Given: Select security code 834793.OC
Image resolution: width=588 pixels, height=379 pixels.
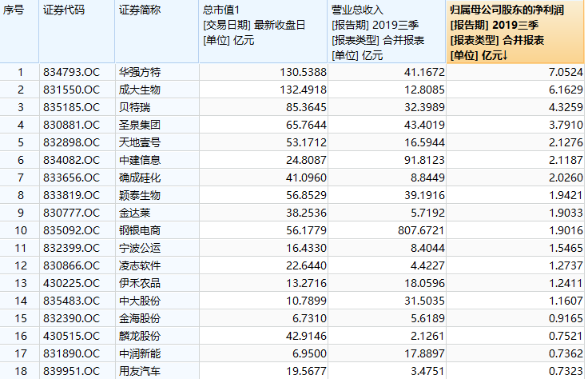Looking at the screenshot, I should point(72,72).
